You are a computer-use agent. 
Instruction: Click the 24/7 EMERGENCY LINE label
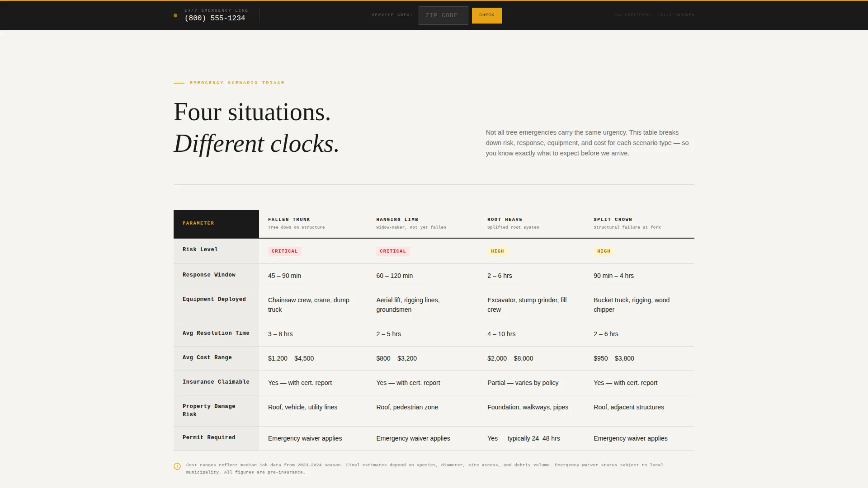coord(216,10)
